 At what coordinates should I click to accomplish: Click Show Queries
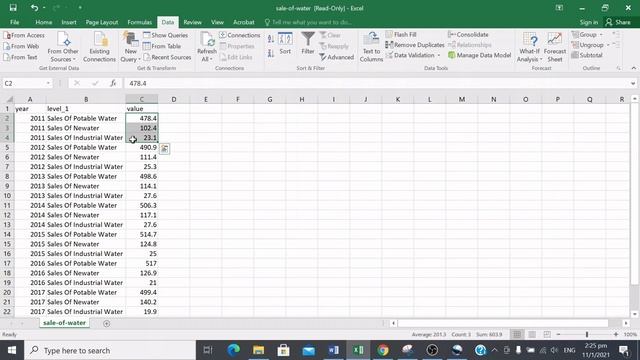165,36
